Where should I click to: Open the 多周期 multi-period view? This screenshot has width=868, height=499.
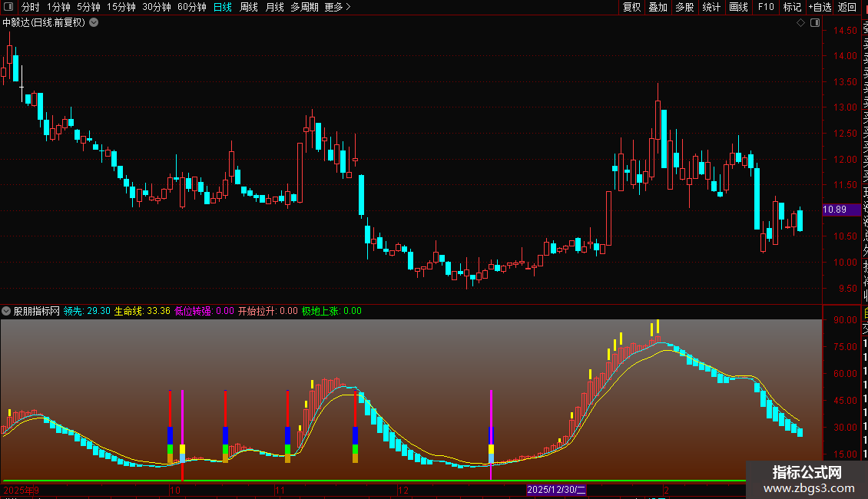304,7
